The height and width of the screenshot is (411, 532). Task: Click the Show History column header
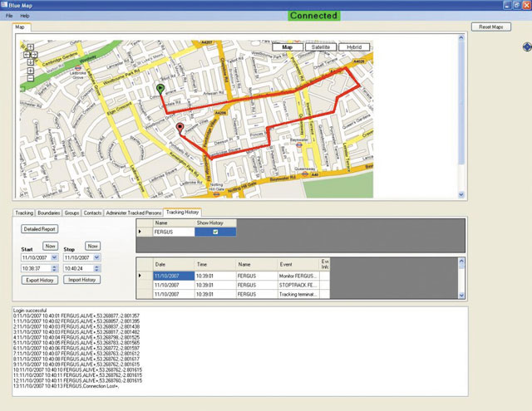click(215, 223)
